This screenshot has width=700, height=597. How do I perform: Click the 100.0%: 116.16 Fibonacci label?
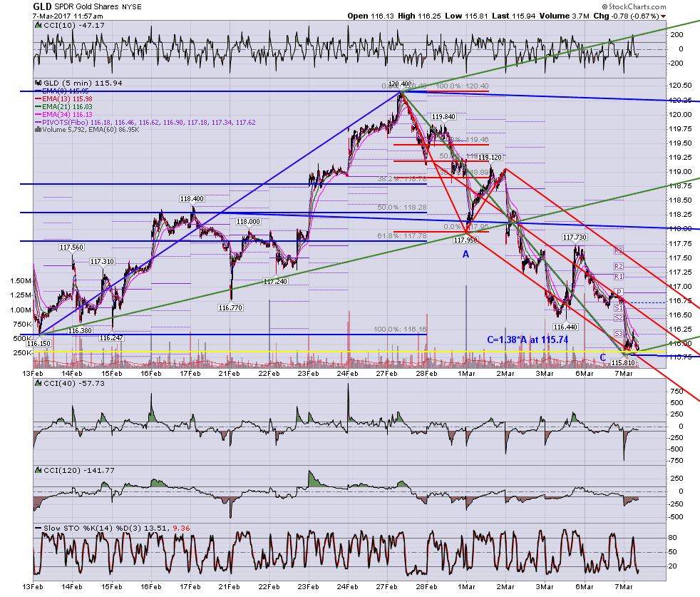click(400, 330)
